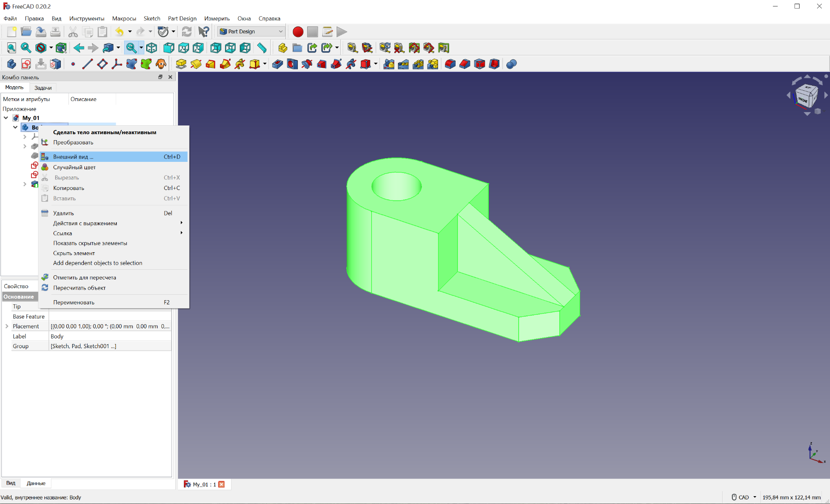Click the What's This help icon
Image resolution: width=830 pixels, height=504 pixels.
pyautogui.click(x=203, y=32)
